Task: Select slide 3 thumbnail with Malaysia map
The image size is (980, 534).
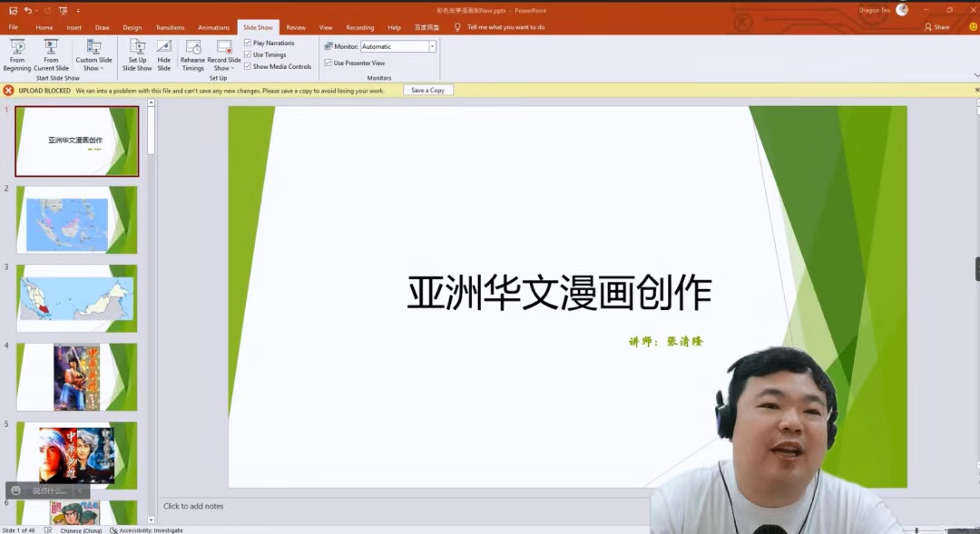Action: pos(77,298)
